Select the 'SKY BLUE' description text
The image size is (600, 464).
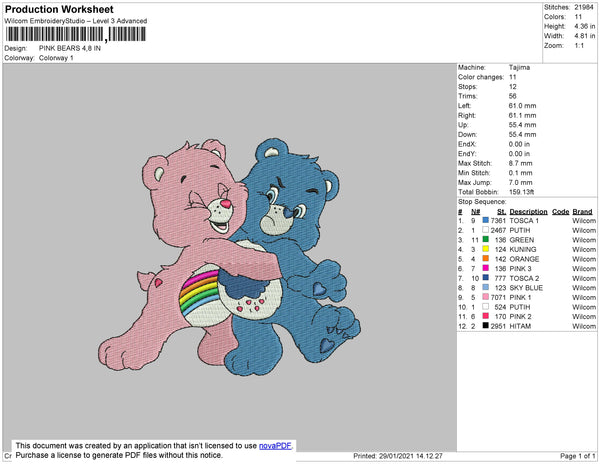click(x=526, y=288)
